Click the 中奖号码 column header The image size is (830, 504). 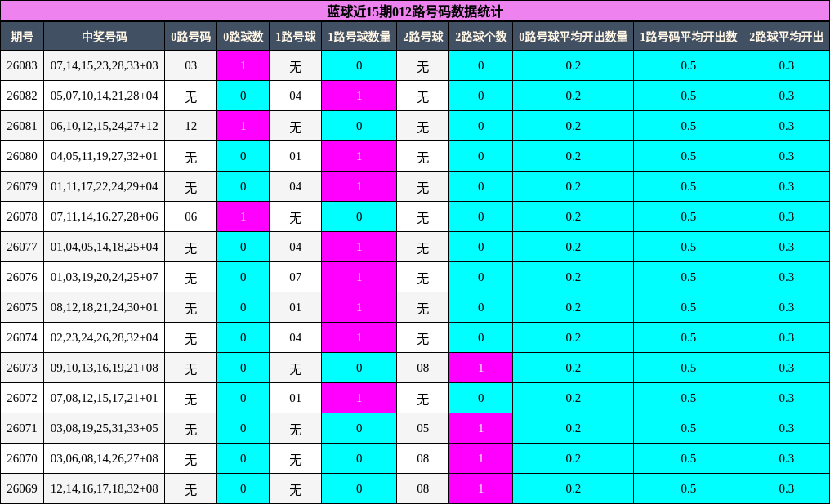click(x=105, y=37)
